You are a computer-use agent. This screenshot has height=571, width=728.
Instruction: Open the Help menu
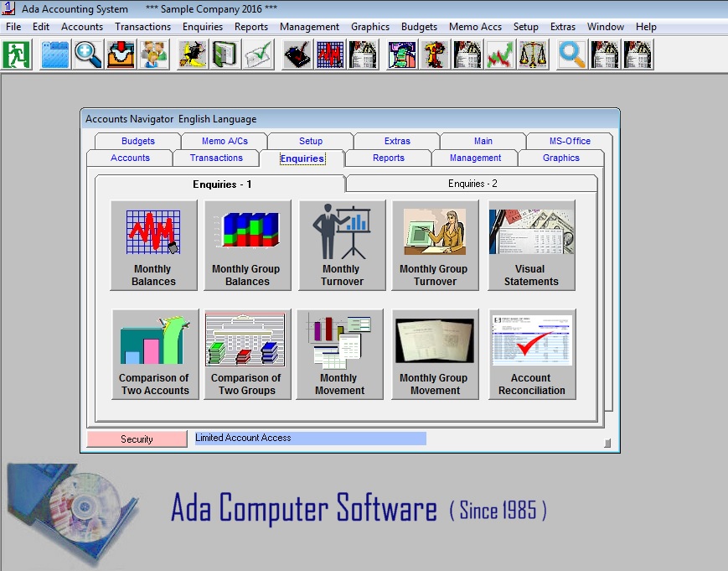(x=646, y=27)
